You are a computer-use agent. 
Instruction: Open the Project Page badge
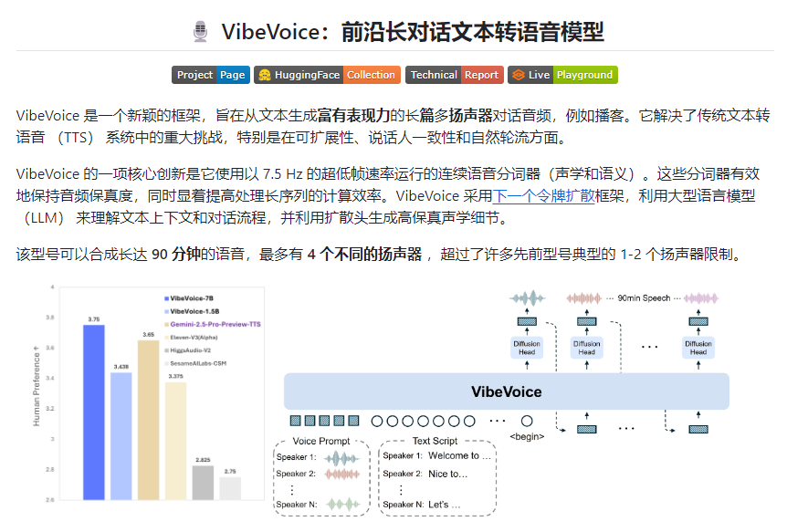tap(211, 75)
